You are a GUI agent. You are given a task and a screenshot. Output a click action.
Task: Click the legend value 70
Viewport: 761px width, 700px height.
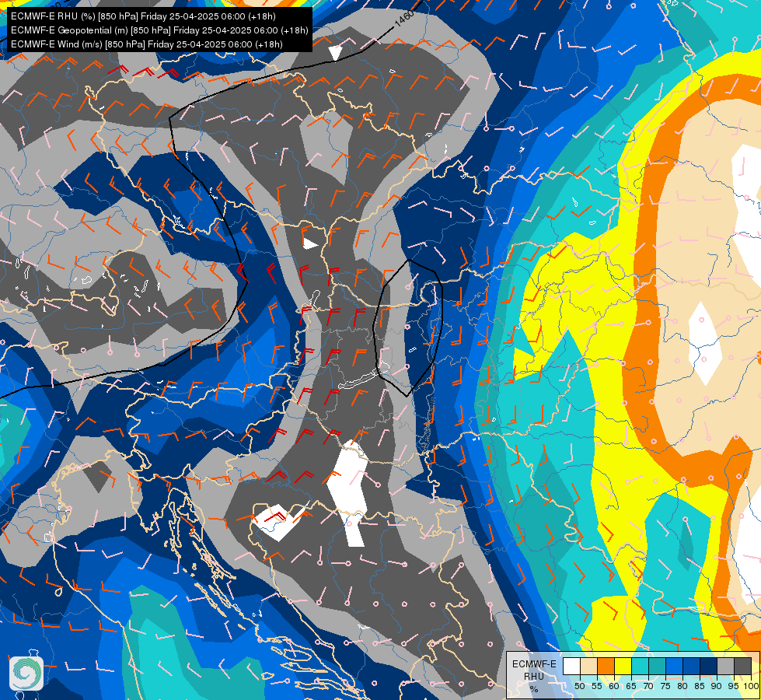click(x=648, y=686)
